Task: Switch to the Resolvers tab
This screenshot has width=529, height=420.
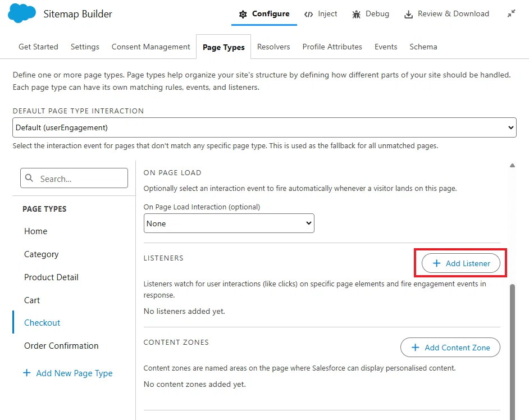Action: (x=273, y=47)
